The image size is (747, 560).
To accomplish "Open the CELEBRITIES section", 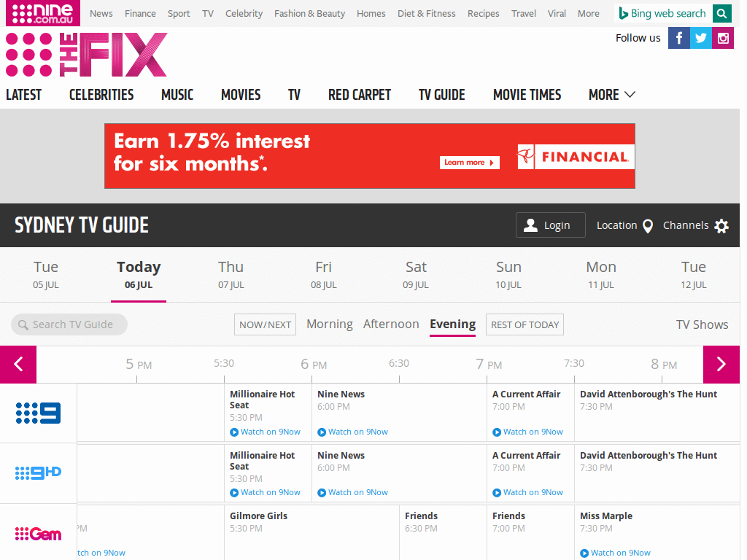I will [x=101, y=94].
